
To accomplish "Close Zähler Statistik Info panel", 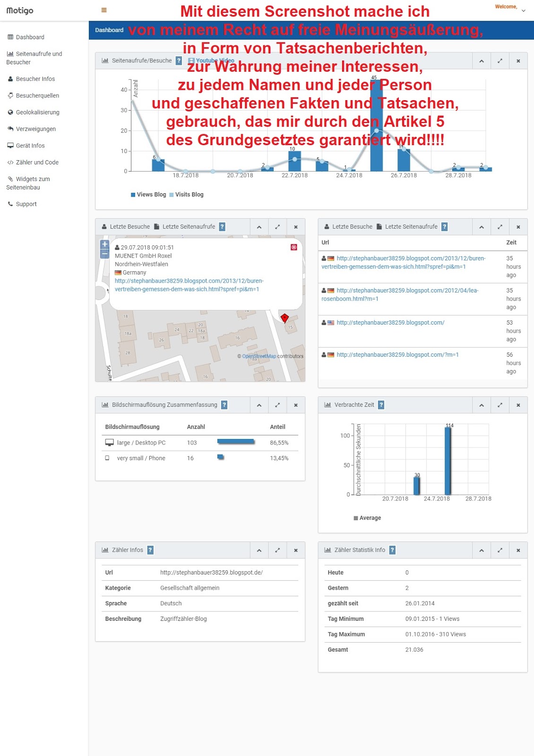I will click(518, 550).
